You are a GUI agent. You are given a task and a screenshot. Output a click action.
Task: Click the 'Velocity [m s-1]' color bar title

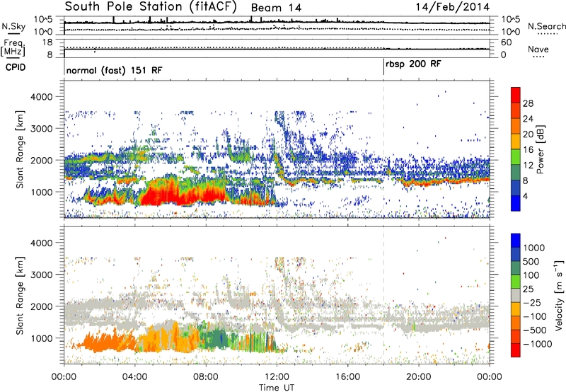pyautogui.click(x=559, y=295)
